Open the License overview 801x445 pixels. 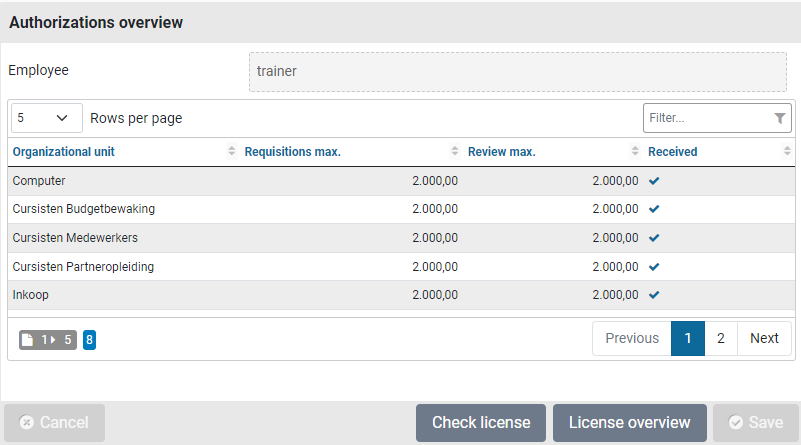[x=629, y=423]
